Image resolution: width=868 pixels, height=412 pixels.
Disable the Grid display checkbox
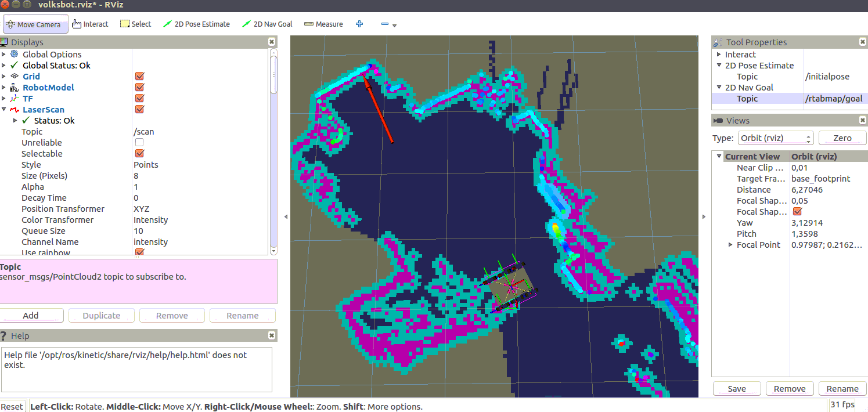pos(139,77)
